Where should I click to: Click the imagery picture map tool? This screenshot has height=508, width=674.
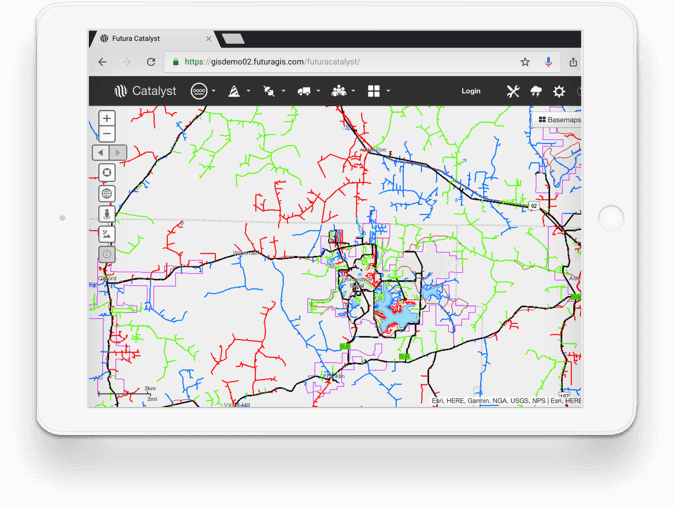(x=107, y=234)
